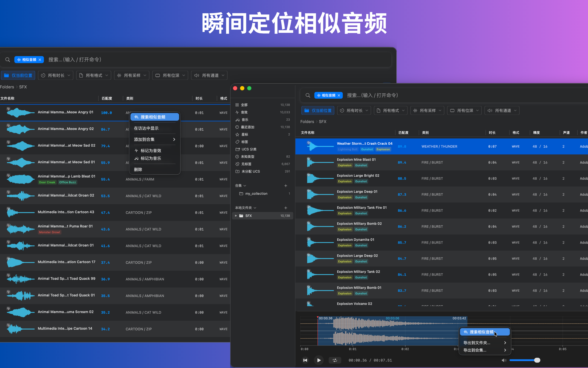Open the Tags (标签) icon in sidebar

pyautogui.click(x=237, y=142)
